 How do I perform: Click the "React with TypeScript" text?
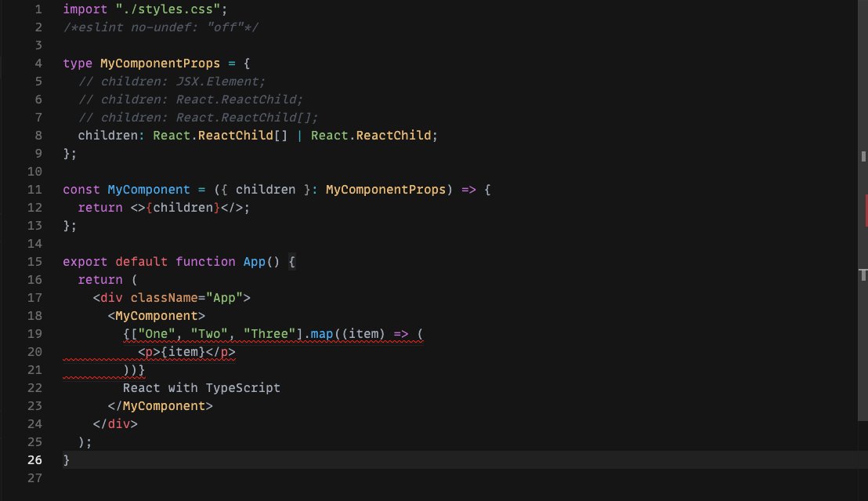click(201, 388)
